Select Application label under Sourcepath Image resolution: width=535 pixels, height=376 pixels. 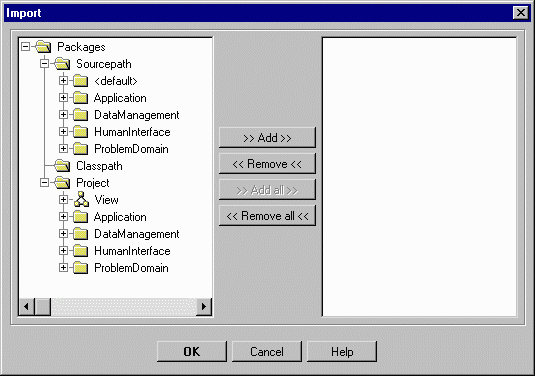click(x=120, y=98)
